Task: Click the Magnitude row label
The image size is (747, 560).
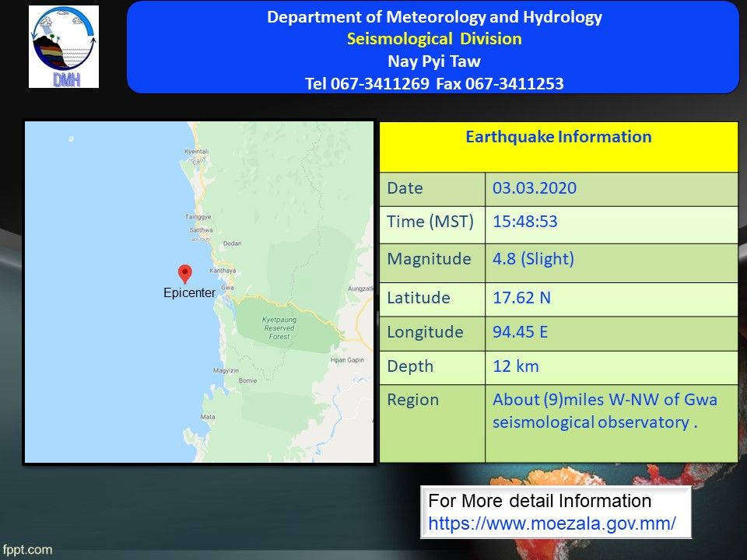Action: (429, 259)
